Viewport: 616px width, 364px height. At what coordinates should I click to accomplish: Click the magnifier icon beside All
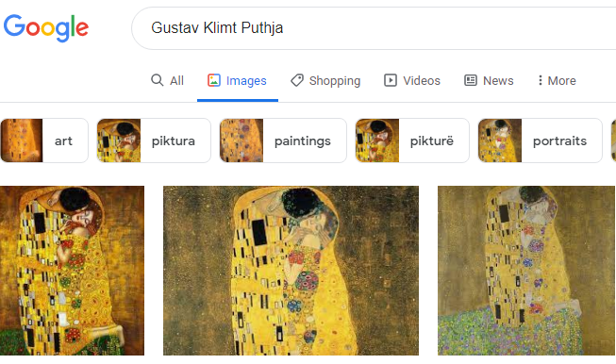pos(158,80)
